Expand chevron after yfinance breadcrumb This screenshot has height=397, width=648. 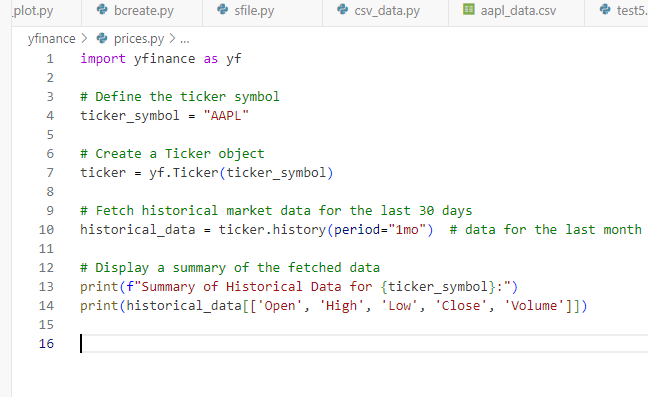pyautogui.click(x=84, y=39)
